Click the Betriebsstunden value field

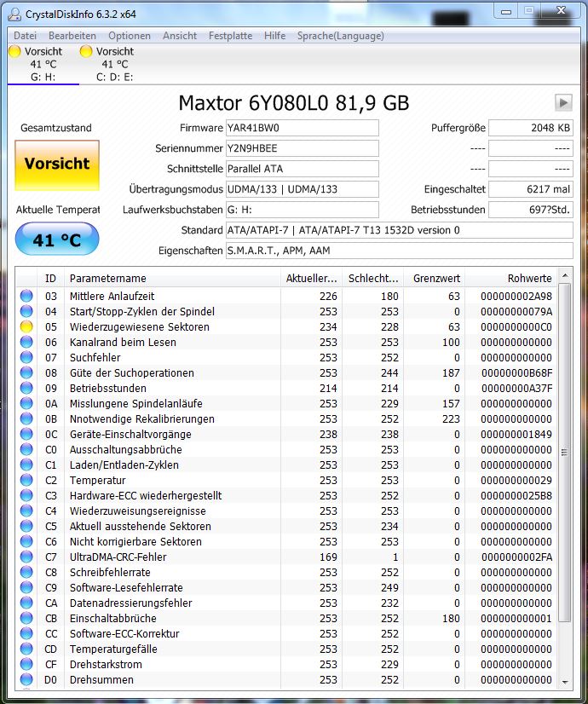pos(531,210)
